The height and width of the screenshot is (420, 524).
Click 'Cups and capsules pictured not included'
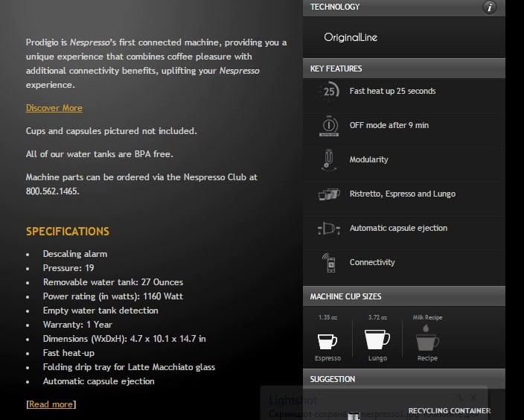112,131
